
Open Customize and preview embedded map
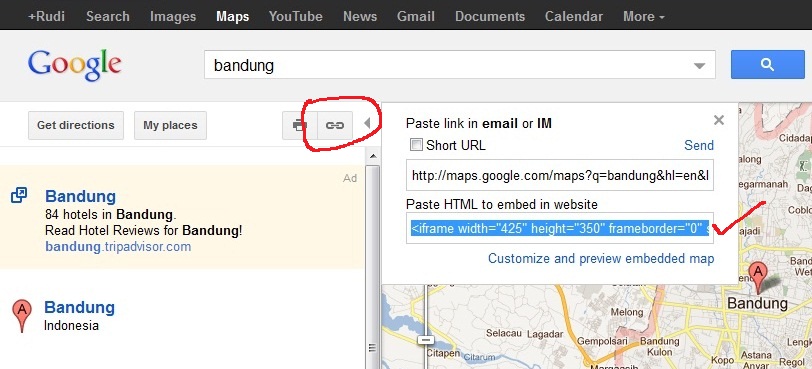[x=601, y=258]
